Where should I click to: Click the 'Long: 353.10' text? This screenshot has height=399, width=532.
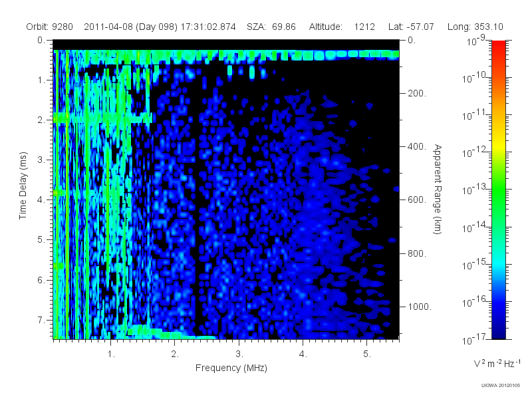coord(475,27)
